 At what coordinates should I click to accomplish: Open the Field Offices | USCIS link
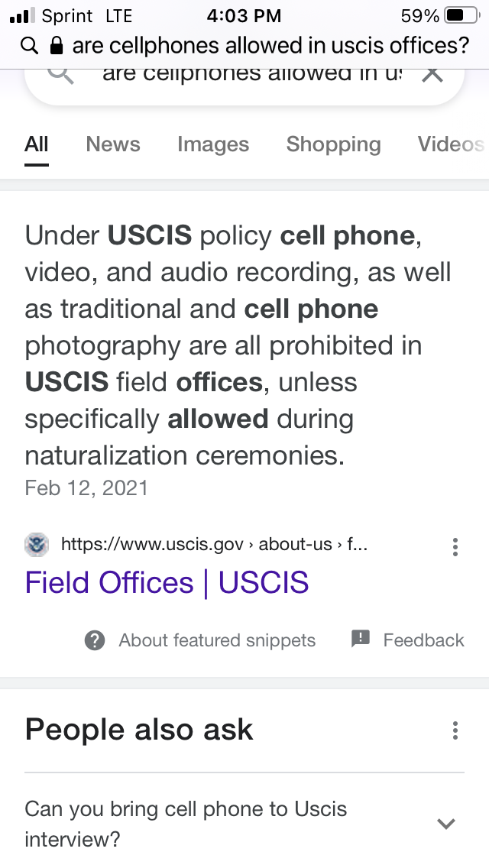tap(167, 583)
